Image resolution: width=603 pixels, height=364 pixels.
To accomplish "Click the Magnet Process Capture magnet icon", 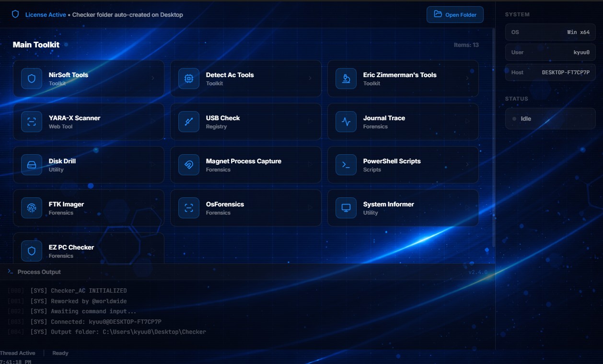I will [189, 165].
